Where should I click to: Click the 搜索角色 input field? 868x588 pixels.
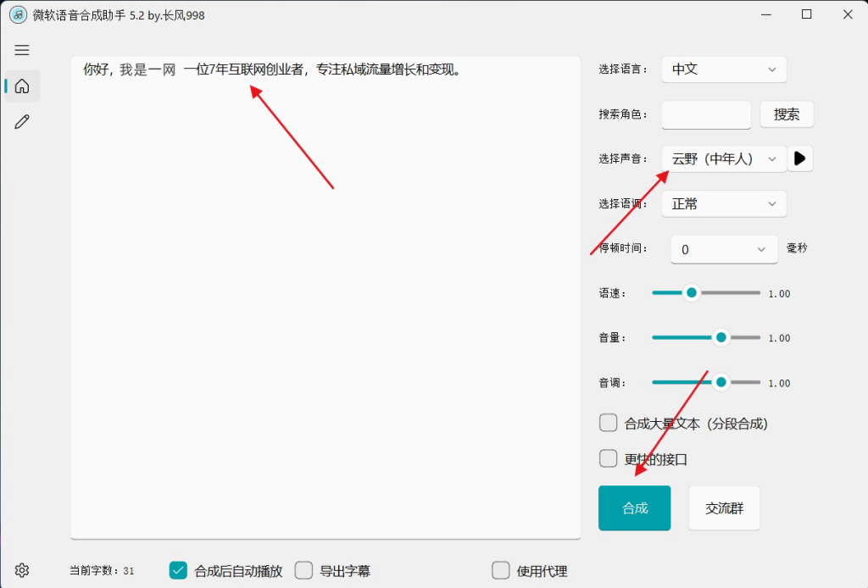click(705, 114)
